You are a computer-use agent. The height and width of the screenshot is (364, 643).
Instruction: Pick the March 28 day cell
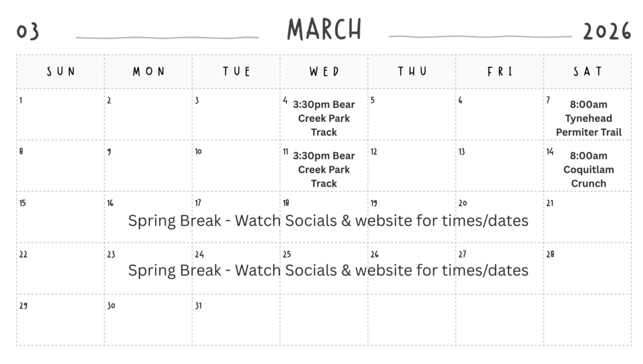pyautogui.click(x=588, y=269)
